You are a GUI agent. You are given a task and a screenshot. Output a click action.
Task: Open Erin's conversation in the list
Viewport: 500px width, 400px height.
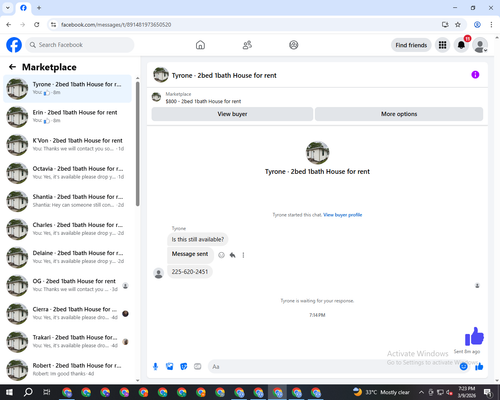(x=67, y=117)
